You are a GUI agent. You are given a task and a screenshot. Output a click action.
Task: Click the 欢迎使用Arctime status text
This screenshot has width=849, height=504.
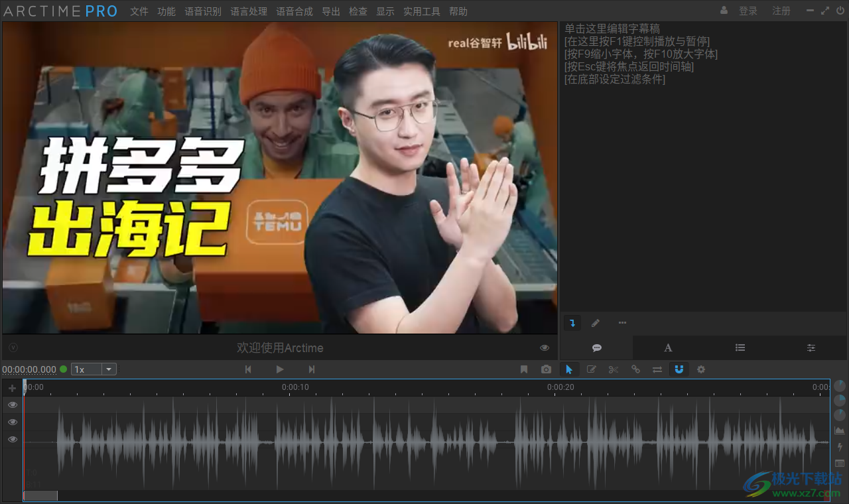[x=280, y=347]
